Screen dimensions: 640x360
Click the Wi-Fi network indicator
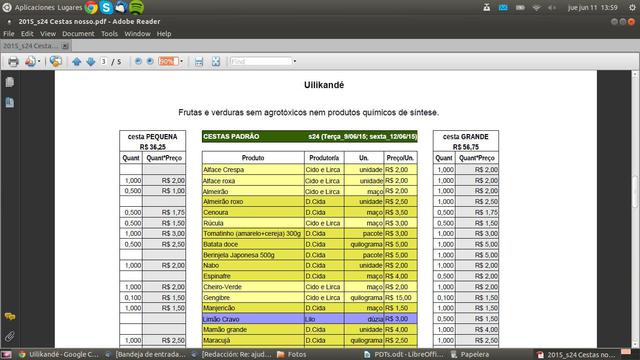[536, 7]
